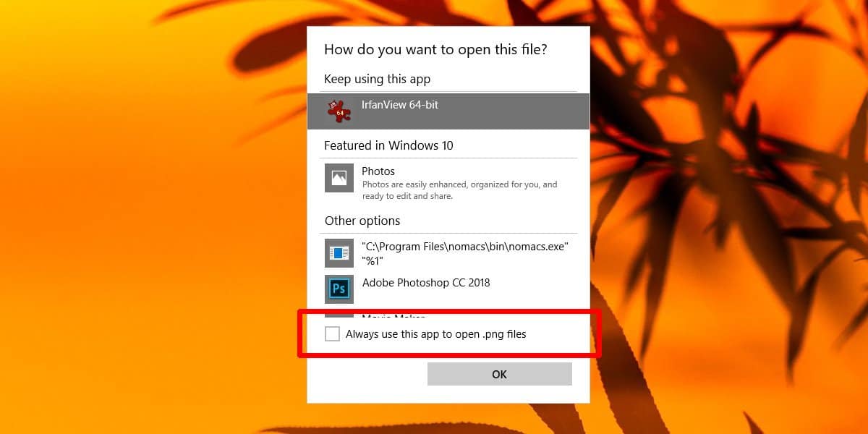Image resolution: width=868 pixels, height=434 pixels.
Task: Select IrfanView 64-bit text entry
Action: (400, 105)
